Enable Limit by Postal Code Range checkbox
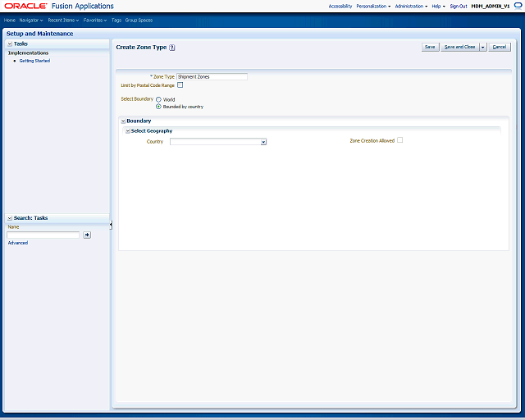Screen dimensions: 525x420 tap(180, 85)
